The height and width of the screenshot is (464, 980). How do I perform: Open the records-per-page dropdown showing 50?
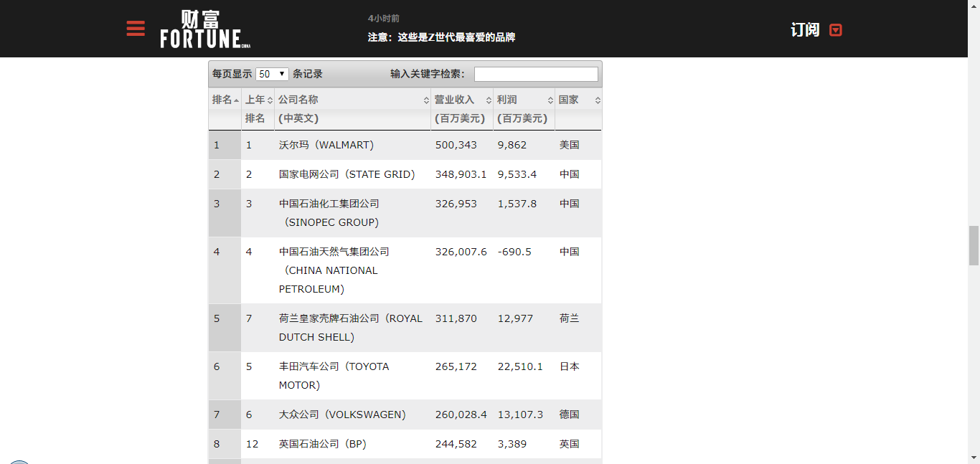[x=272, y=74]
